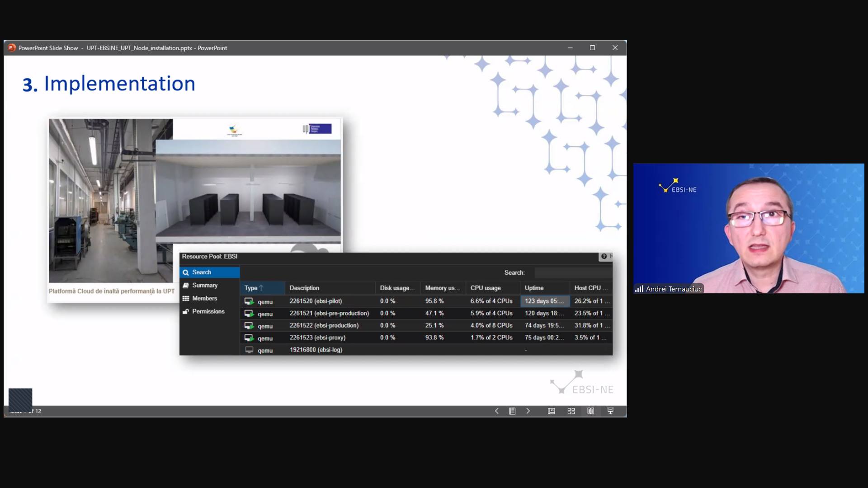The image size is (868, 488).
Task: Switch to Normal view icon
Action: click(551, 411)
